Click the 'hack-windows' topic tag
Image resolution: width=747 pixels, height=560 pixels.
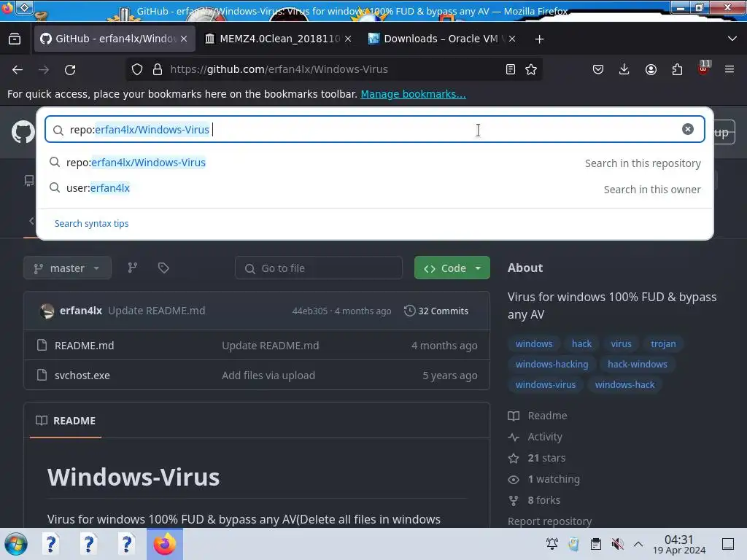[x=637, y=364]
